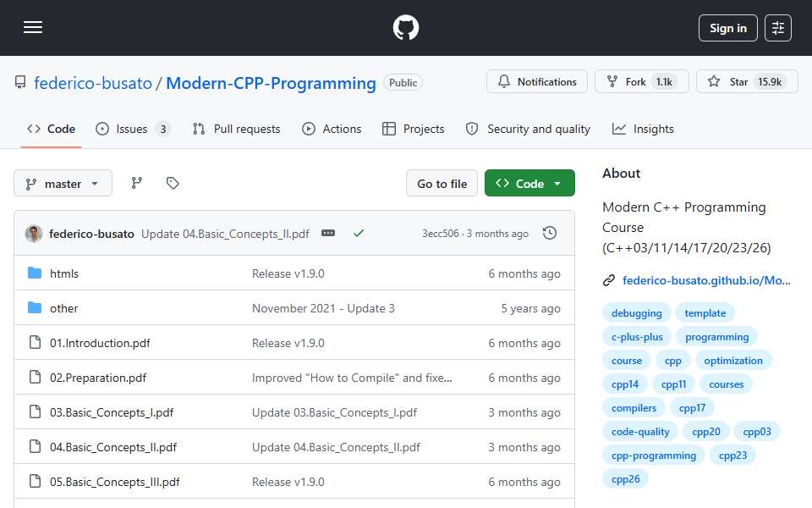
Task: Open commit hash 3ecc506
Action: [440, 234]
